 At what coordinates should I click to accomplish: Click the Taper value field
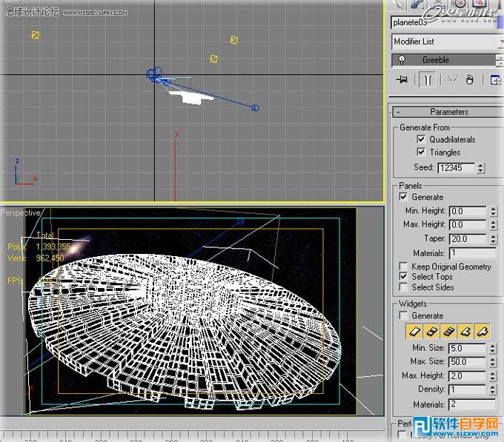click(468, 239)
